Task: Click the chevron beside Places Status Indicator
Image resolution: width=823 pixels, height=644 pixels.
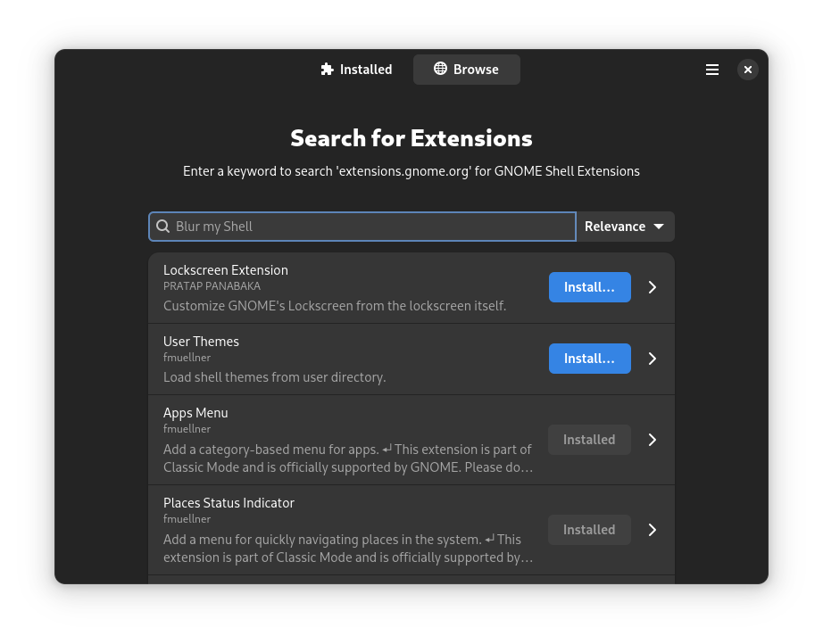Action: pyautogui.click(x=652, y=529)
